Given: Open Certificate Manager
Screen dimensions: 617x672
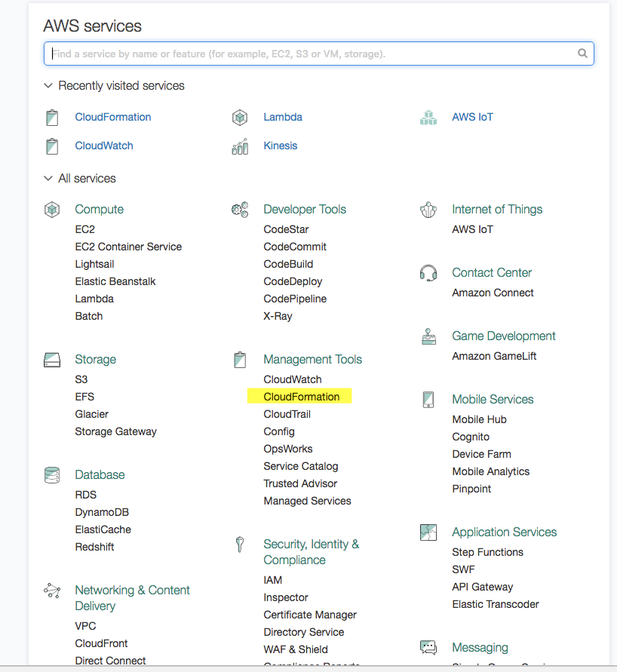Looking at the screenshot, I should tap(310, 615).
